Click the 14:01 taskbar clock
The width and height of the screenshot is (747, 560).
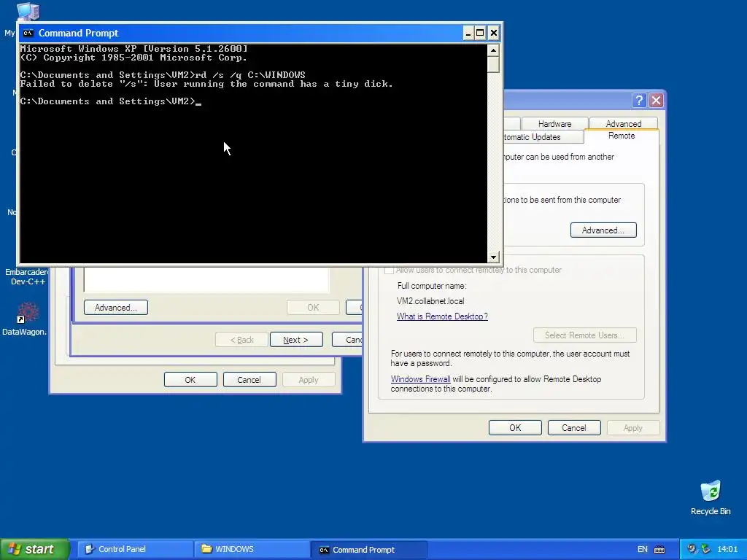click(x=727, y=550)
